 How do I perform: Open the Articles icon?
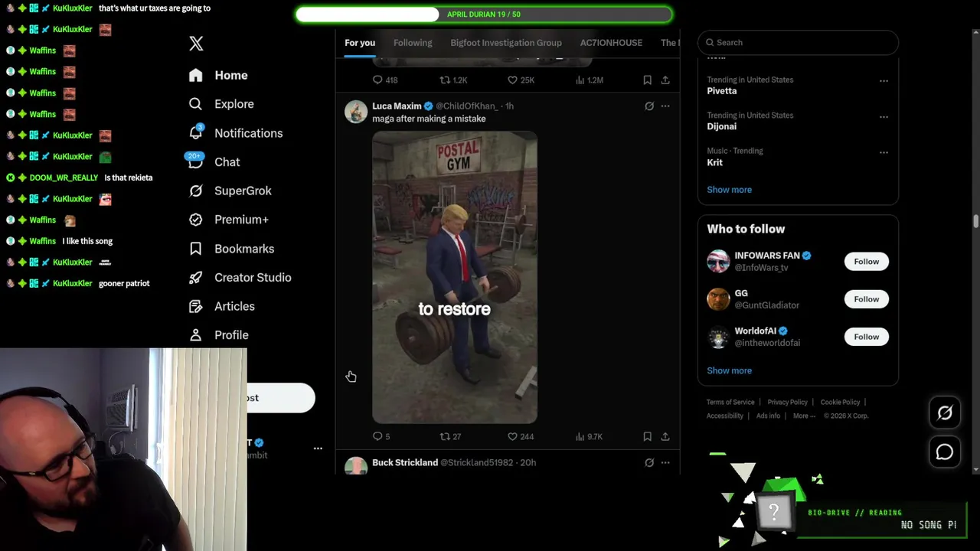(196, 306)
